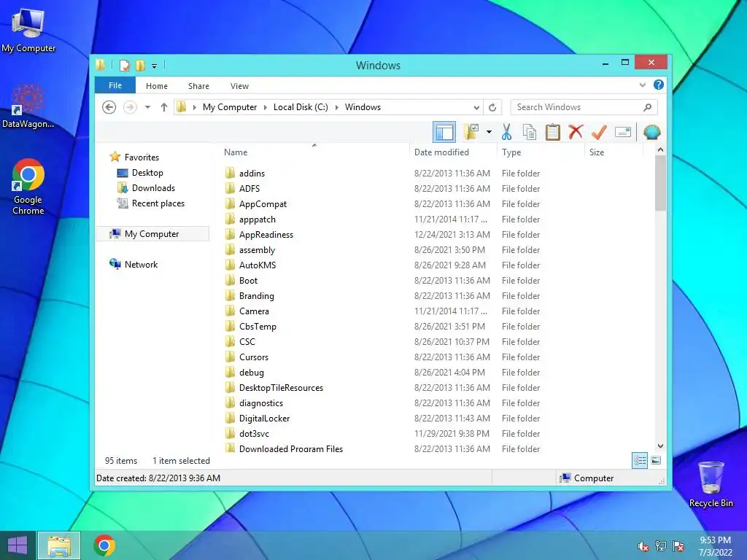Delete item with the red X icon
Screen dimensions: 747x560
click(x=576, y=131)
